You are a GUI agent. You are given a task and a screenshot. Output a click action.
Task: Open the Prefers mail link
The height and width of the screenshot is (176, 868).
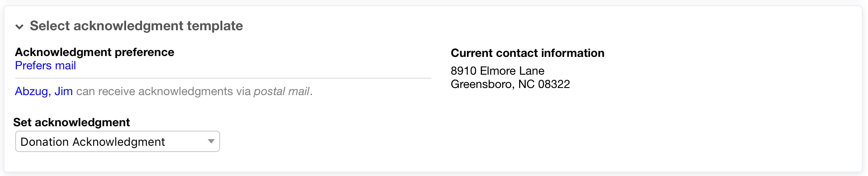click(45, 65)
